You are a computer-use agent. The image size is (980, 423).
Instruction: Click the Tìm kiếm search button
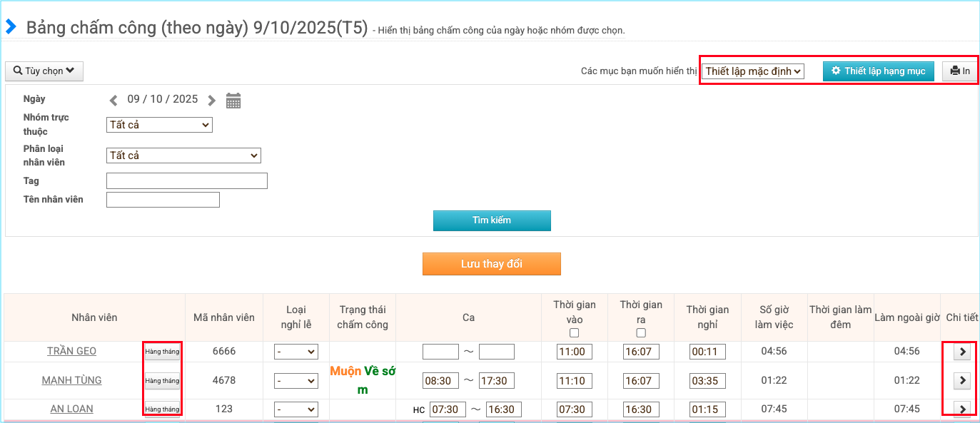tap(492, 220)
